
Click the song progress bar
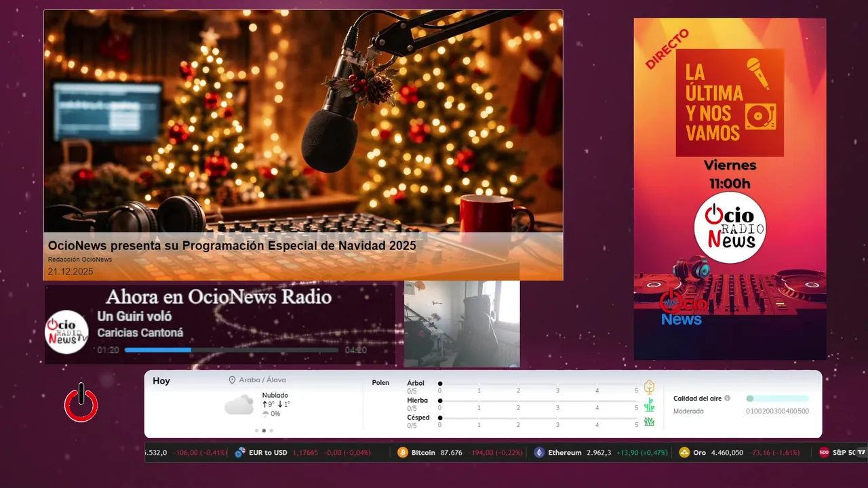231,350
